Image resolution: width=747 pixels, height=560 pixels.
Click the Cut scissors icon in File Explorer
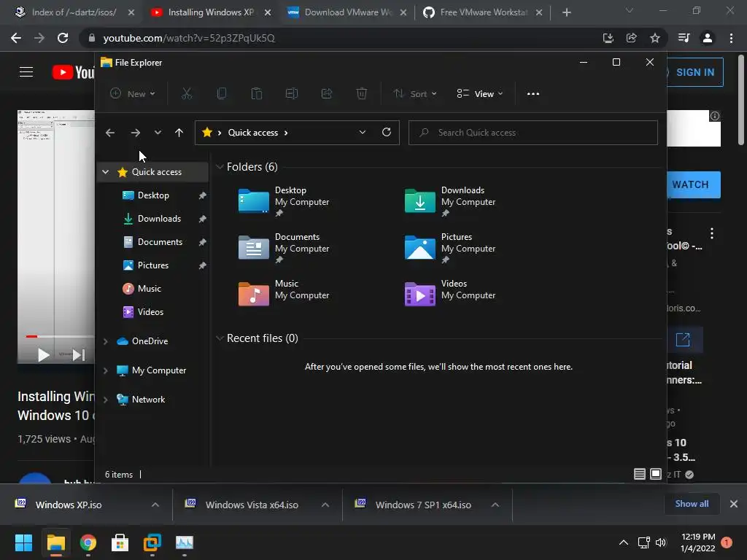[187, 94]
